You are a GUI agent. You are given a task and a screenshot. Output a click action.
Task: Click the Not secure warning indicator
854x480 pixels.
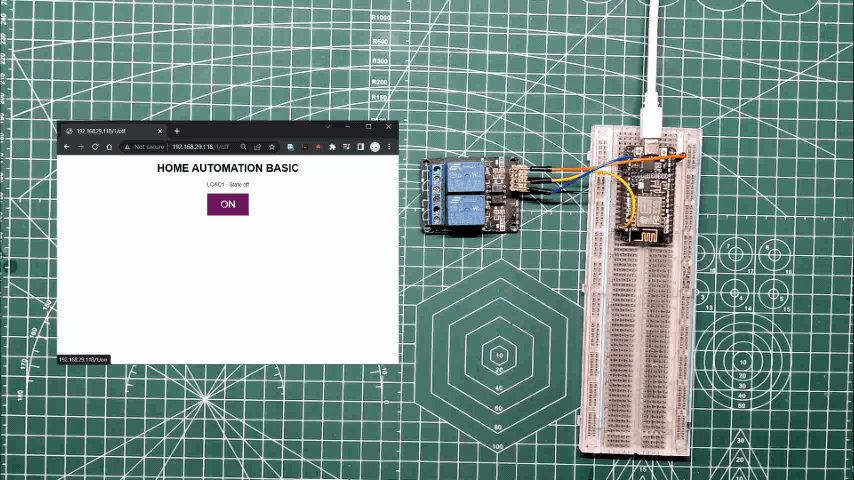[x=144, y=147]
